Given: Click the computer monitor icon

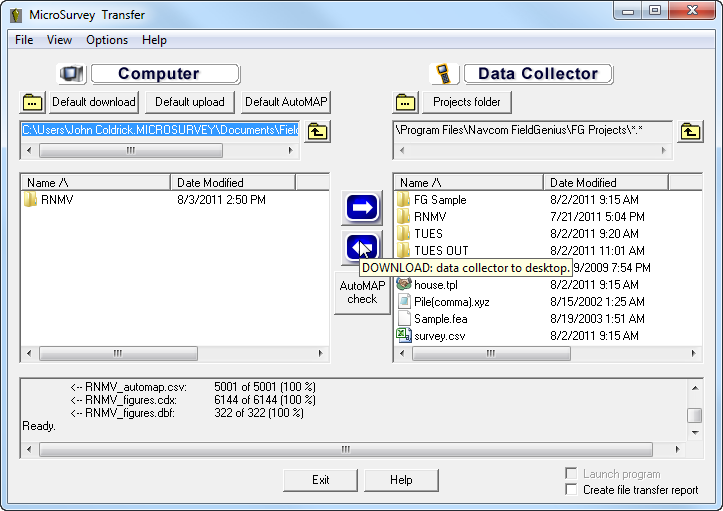Looking at the screenshot, I should coord(71,74).
